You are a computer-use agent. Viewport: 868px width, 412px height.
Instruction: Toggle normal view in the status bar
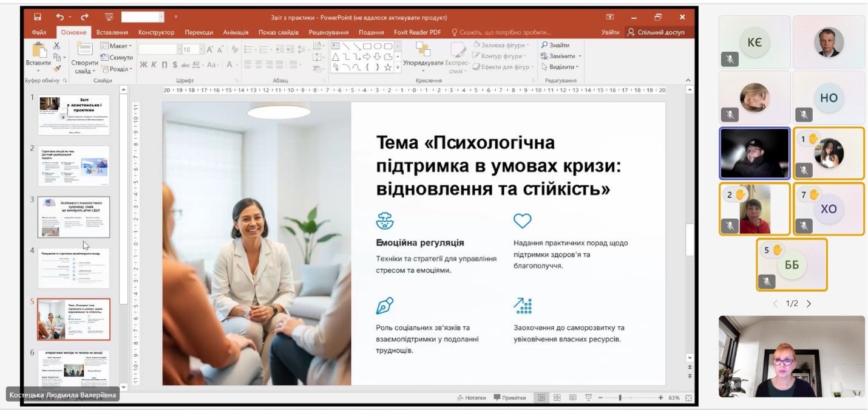pos(541,397)
